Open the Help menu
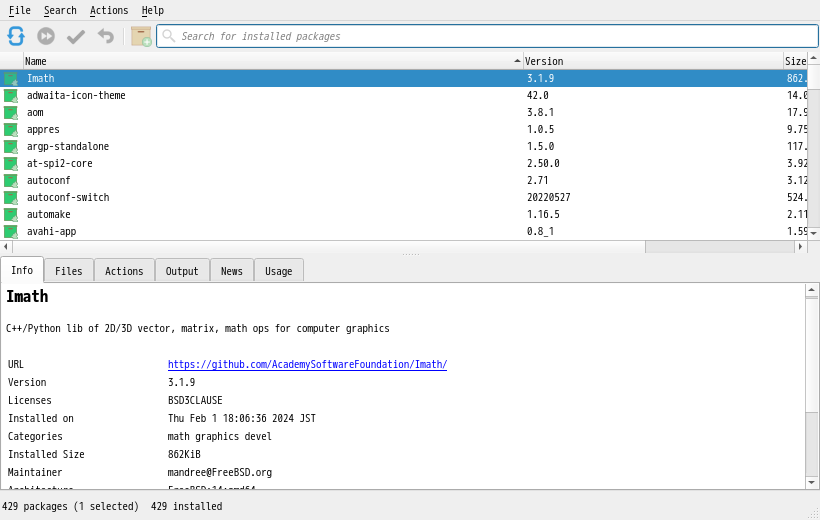Image resolution: width=820 pixels, height=520 pixels. pos(153,10)
